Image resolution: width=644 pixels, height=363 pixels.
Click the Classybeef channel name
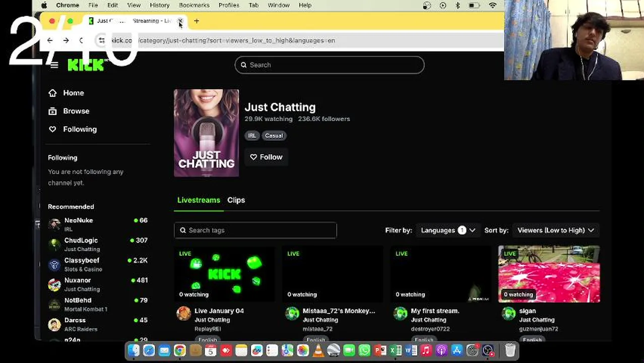coord(82,261)
